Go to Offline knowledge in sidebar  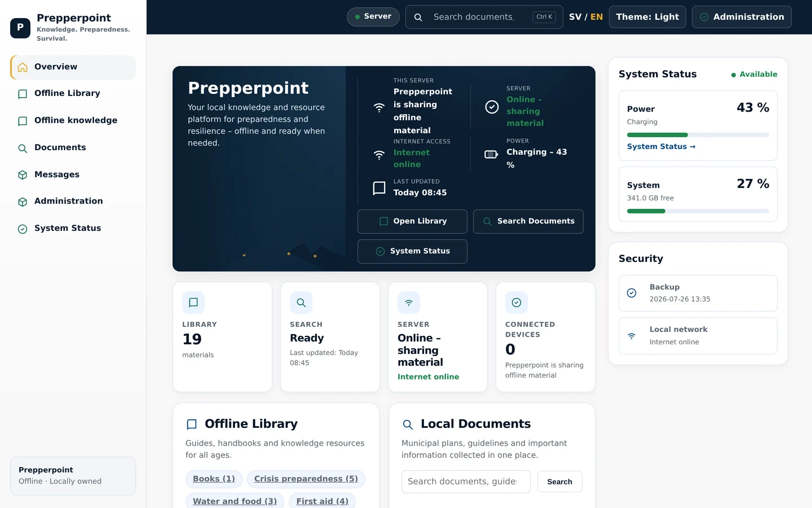(73, 121)
